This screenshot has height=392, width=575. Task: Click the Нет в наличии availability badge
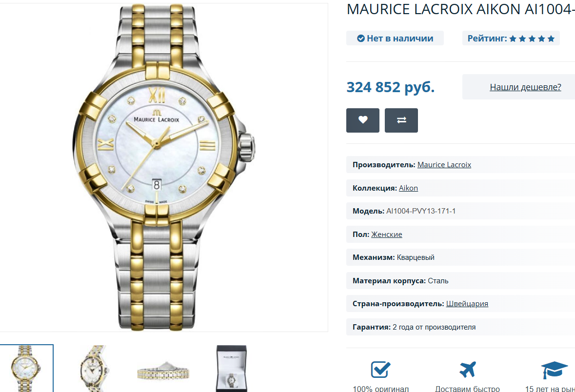pyautogui.click(x=395, y=38)
